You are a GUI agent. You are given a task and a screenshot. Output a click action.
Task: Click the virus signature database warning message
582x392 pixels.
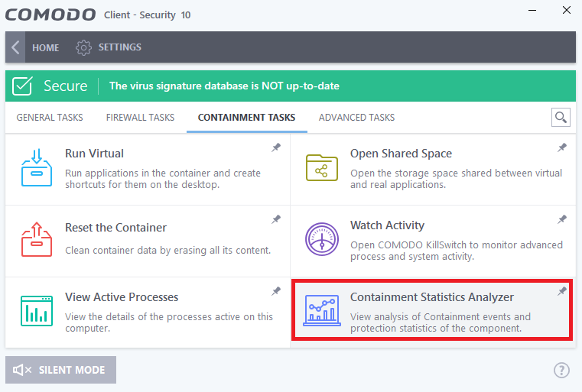point(224,86)
